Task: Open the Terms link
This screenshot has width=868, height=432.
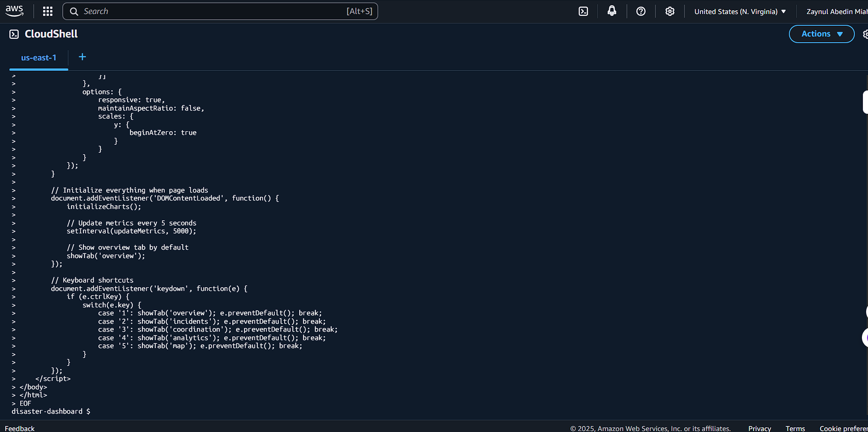Action: pyautogui.click(x=795, y=428)
